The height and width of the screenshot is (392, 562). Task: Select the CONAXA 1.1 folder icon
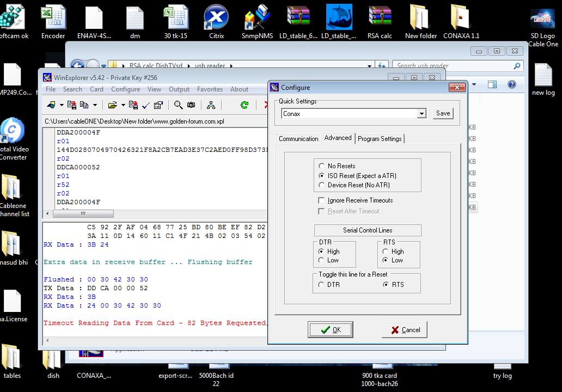[461, 21]
